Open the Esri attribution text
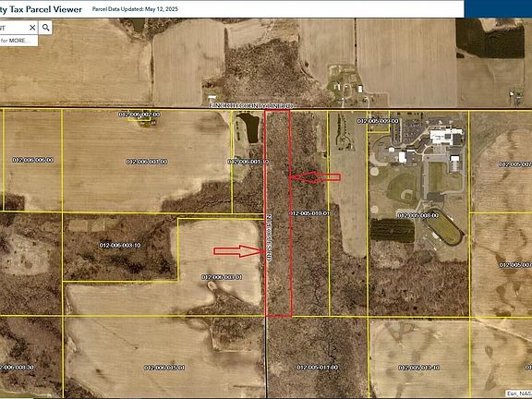Image resolution: width=532 pixels, height=399 pixels. tap(518, 393)
